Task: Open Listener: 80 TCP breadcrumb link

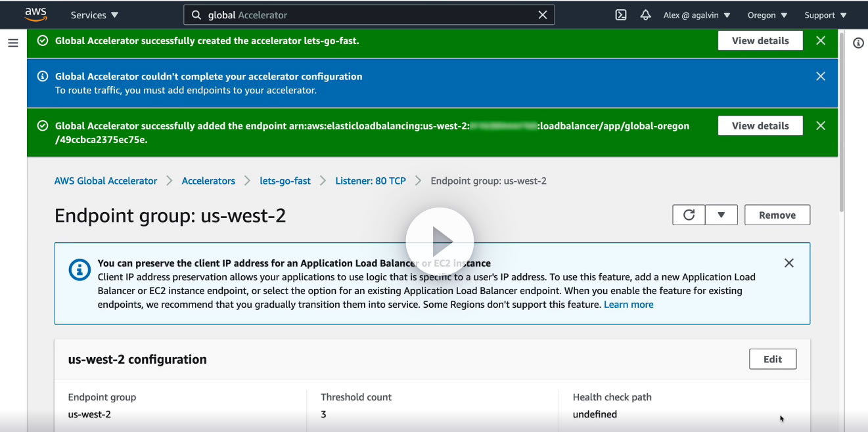Action: [371, 181]
